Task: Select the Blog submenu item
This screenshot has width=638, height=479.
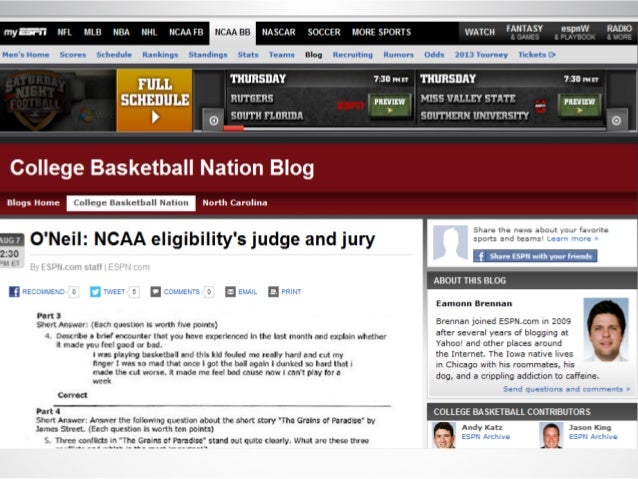Action: point(314,55)
